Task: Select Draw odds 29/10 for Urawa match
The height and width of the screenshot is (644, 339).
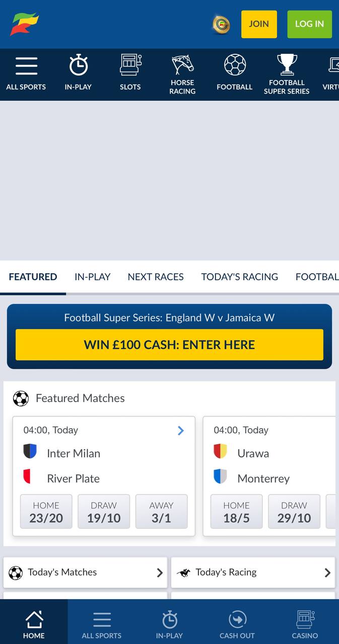Action: coord(294,512)
